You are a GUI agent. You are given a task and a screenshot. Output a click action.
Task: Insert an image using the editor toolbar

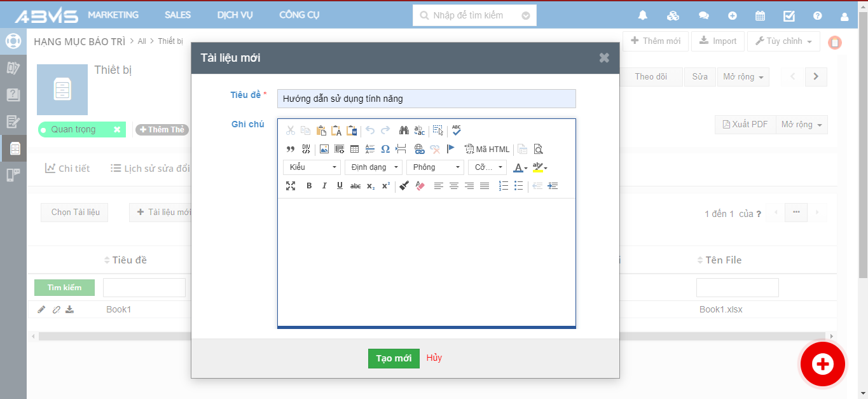[324, 149]
